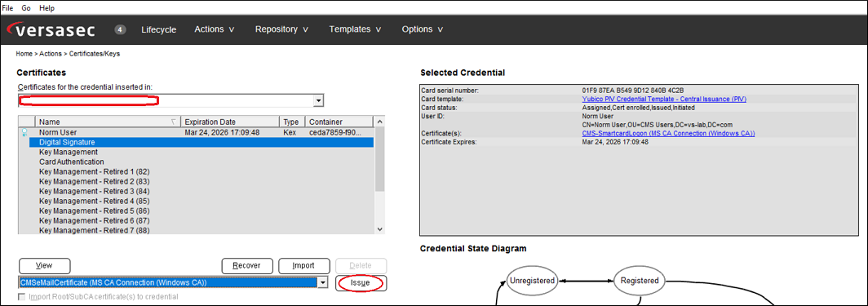Click the Issue button
This screenshot has height=306, width=868.
[361, 283]
